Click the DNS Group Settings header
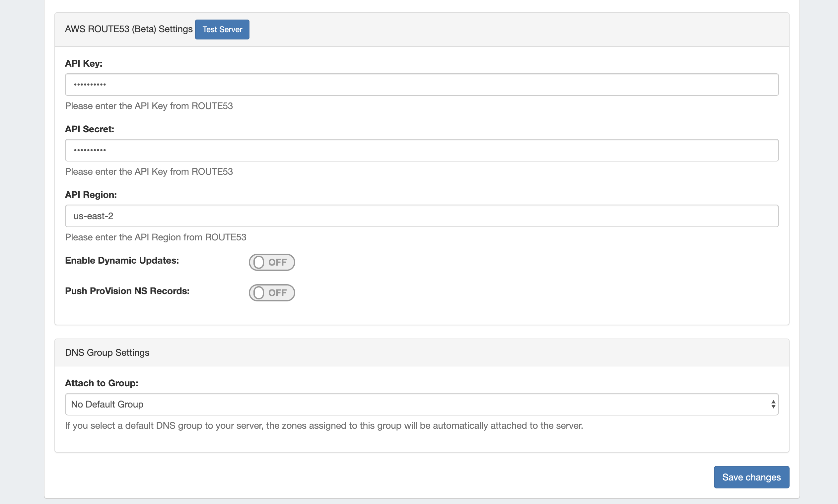The height and width of the screenshot is (504, 838). point(107,352)
